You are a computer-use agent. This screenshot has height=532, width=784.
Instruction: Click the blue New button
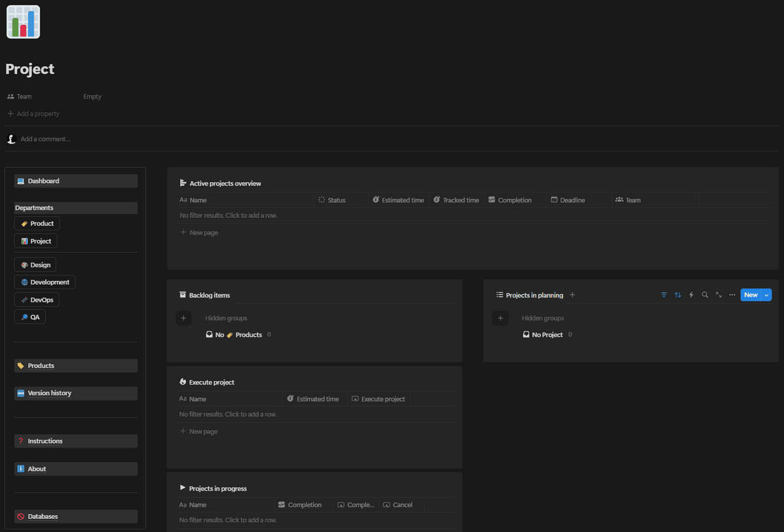point(751,295)
